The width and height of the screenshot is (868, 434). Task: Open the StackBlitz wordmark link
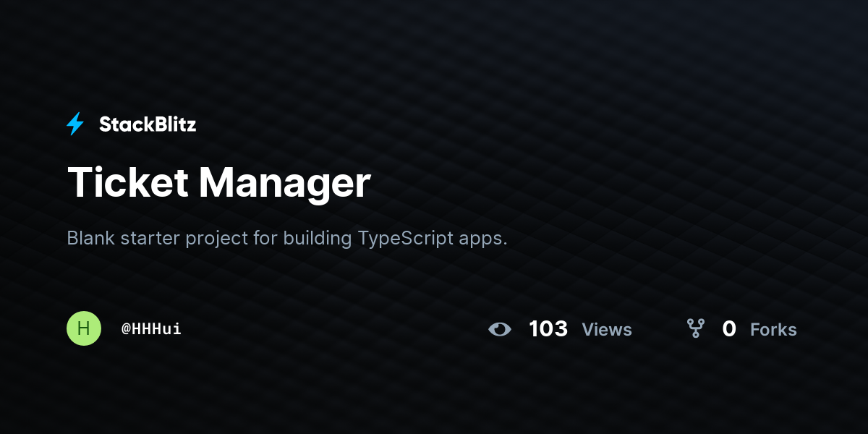coord(148,124)
